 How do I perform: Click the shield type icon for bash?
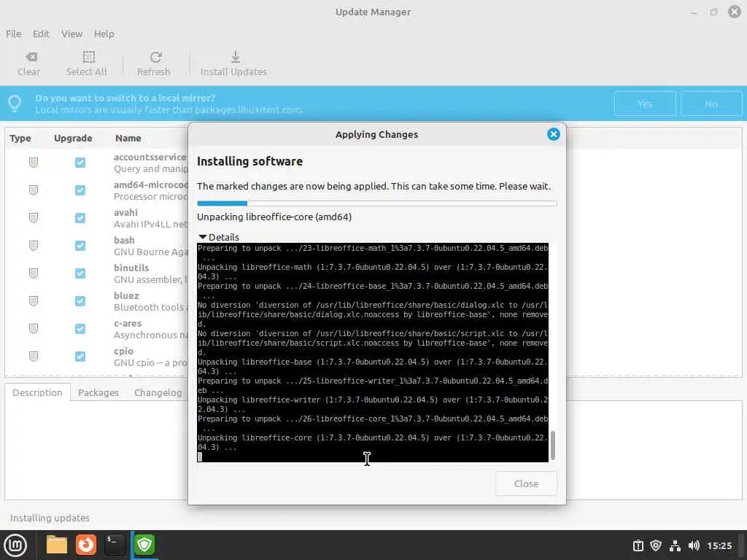[34, 245]
